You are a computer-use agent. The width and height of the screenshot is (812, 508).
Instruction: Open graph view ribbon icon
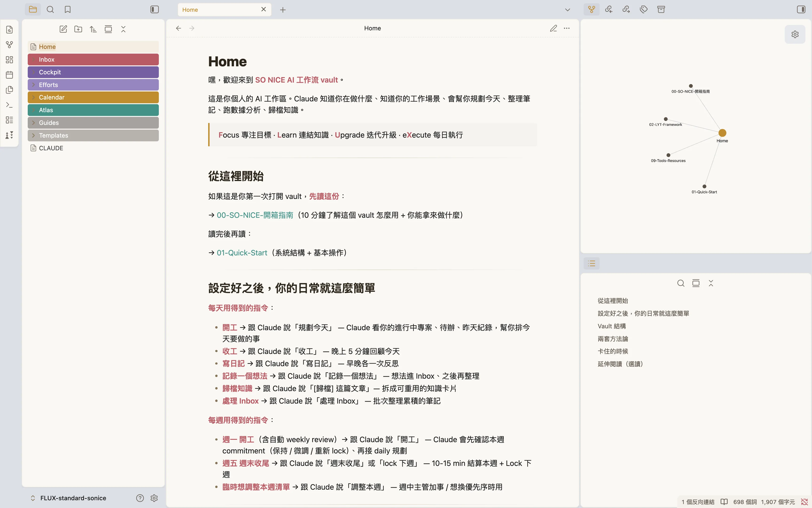[9, 45]
